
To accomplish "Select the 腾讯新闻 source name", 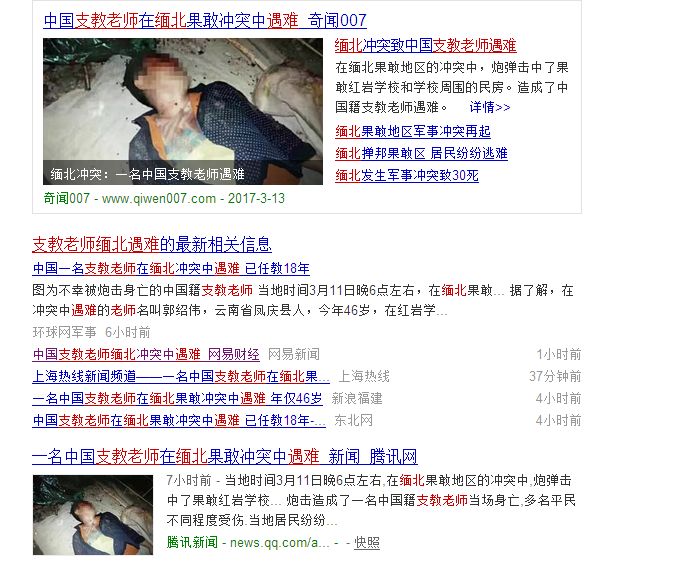I will [x=192, y=542].
